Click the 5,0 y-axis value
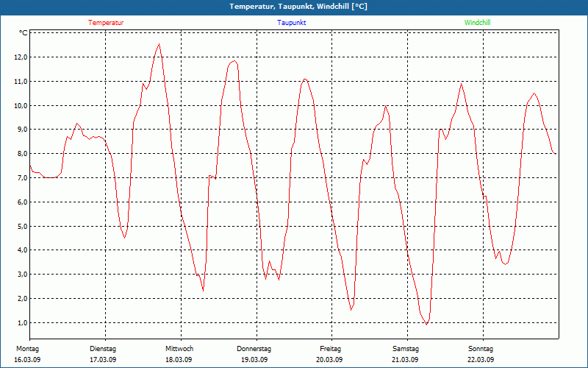 coord(21,226)
